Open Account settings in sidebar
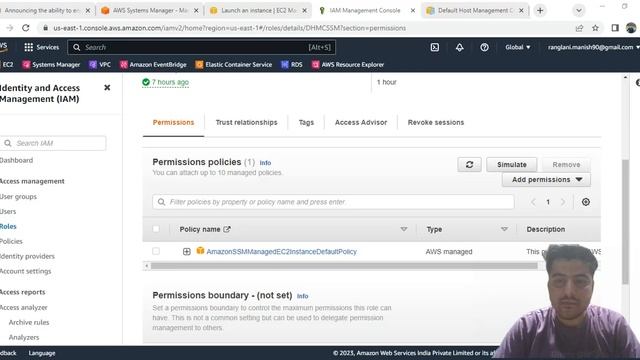 (x=25, y=271)
